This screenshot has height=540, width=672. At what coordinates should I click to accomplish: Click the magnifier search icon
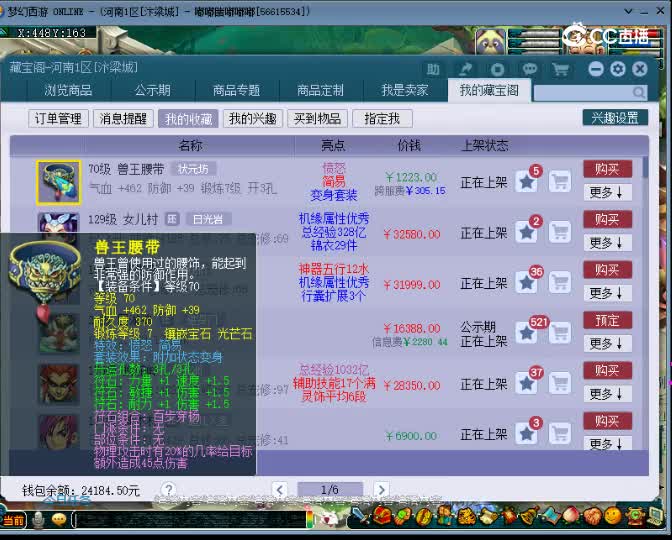638,92
